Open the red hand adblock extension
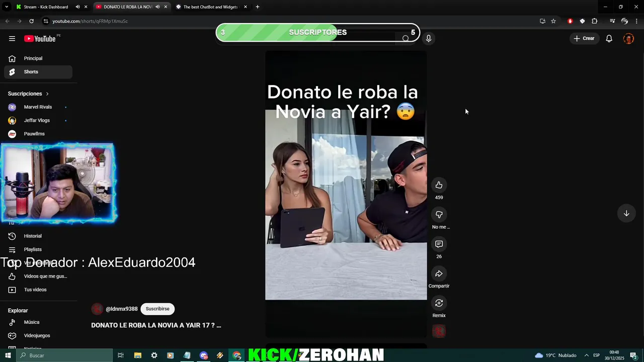 570,21
